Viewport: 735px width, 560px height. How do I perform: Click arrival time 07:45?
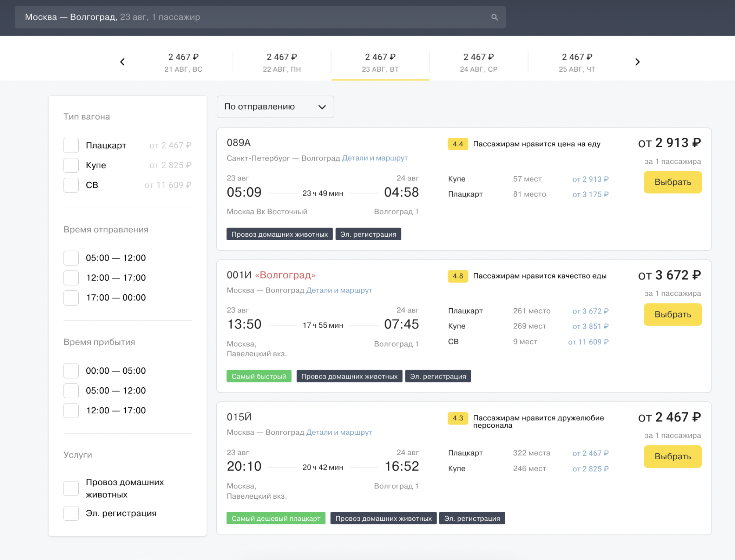click(x=401, y=324)
